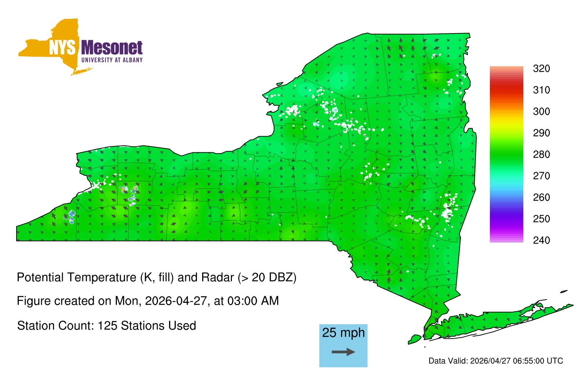Image resolution: width=588 pixels, height=368 pixels.
Task: Click the 240 label on the temperature scale
Action: coord(541,240)
